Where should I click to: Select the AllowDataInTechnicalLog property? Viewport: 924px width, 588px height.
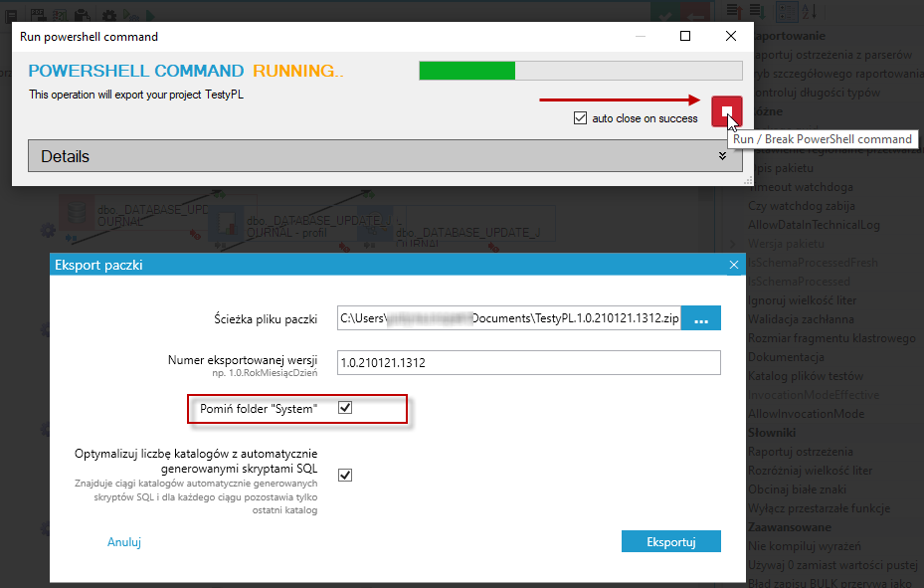(x=814, y=225)
